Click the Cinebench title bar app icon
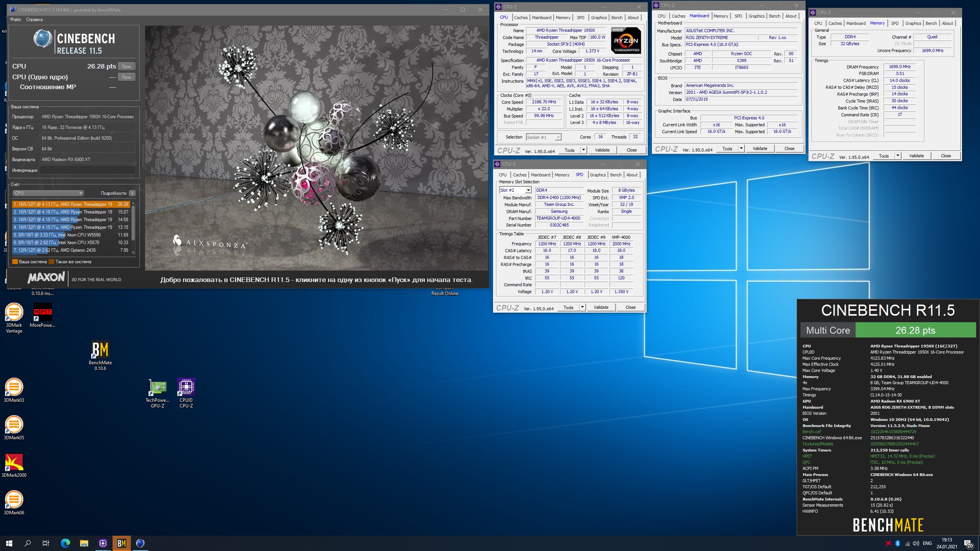The height and width of the screenshot is (551, 980). click(13, 10)
